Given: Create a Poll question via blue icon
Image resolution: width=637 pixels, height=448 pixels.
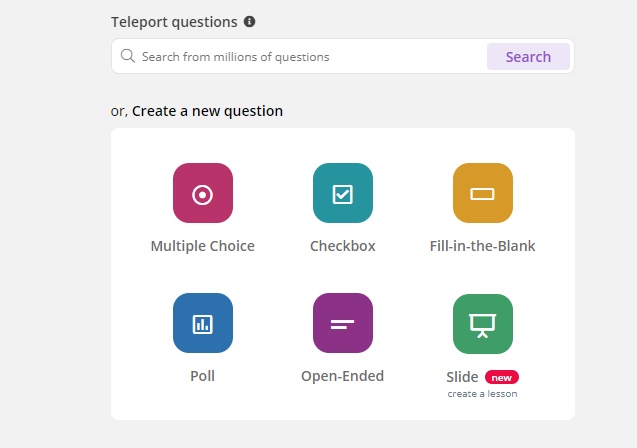Looking at the screenshot, I should coord(203,323).
